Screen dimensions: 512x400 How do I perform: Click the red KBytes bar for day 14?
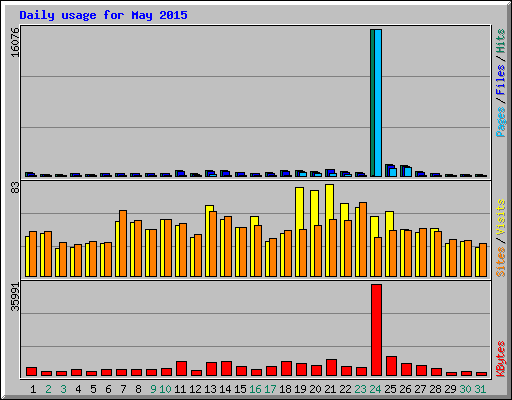(226, 368)
